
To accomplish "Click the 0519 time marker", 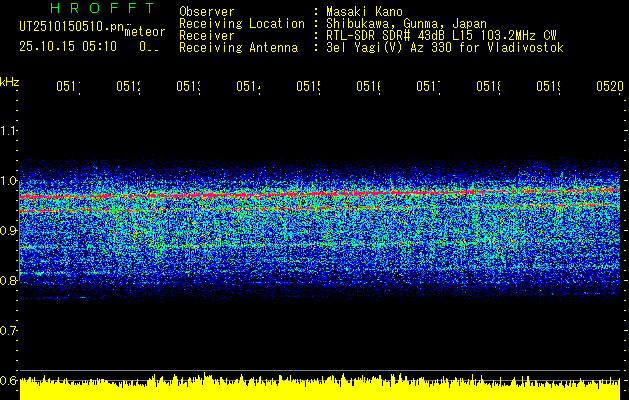I will tap(549, 87).
